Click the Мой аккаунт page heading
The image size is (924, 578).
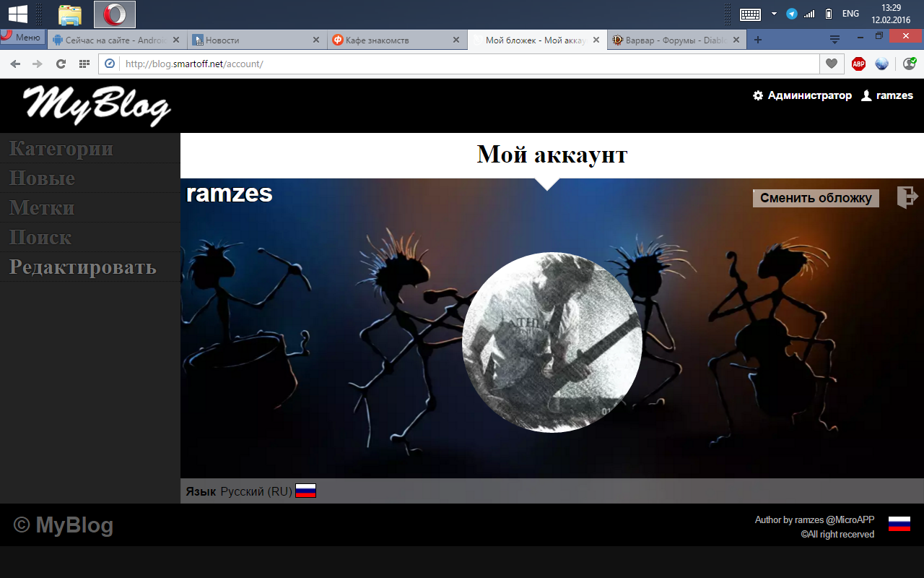click(552, 154)
